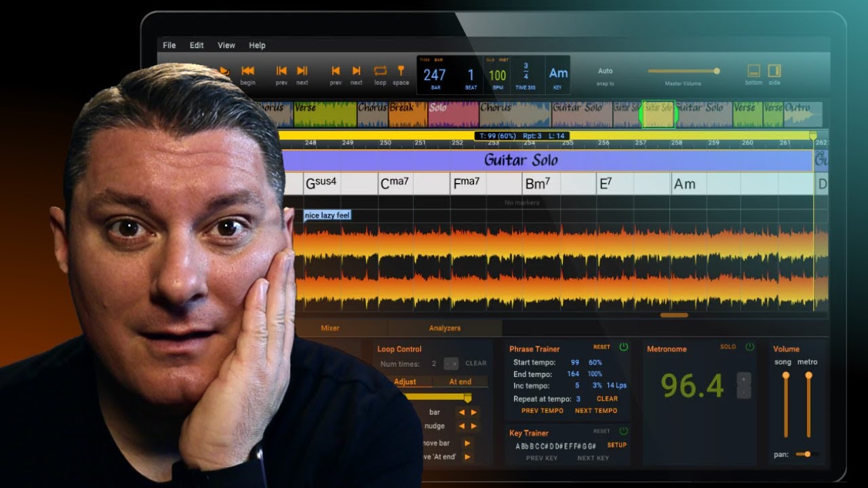Increase metronome tempo with plus button
Image resolution: width=868 pixels, height=488 pixels.
(744, 379)
